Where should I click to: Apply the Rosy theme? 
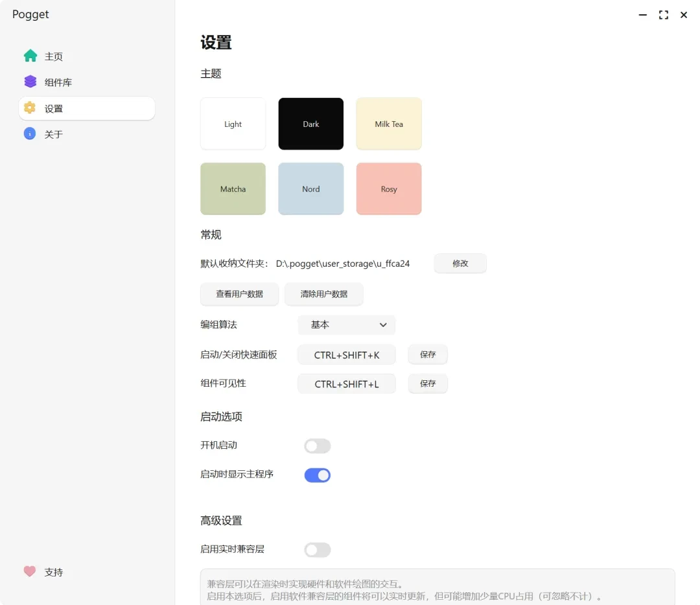389,188
